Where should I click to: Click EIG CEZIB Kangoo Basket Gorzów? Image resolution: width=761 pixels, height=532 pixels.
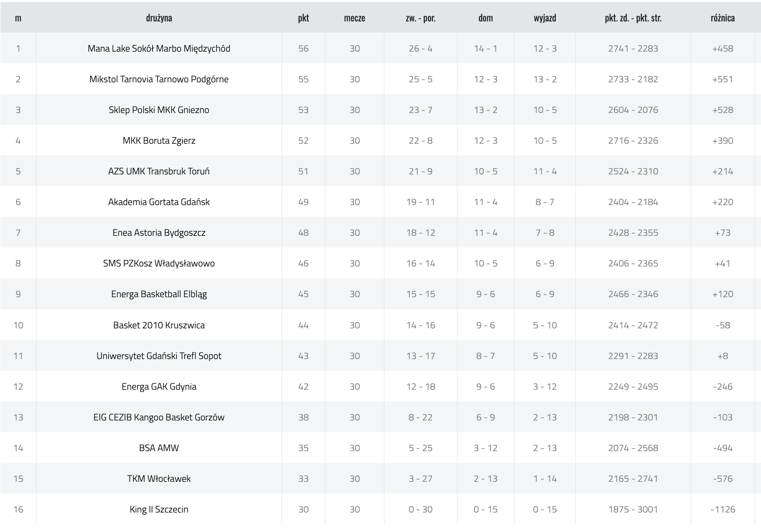pos(159,418)
